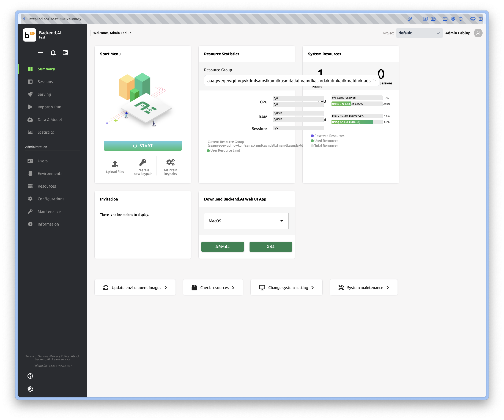Screen dimensions: 504x420
Task: Click the help question mark icon
Action: coord(30,376)
